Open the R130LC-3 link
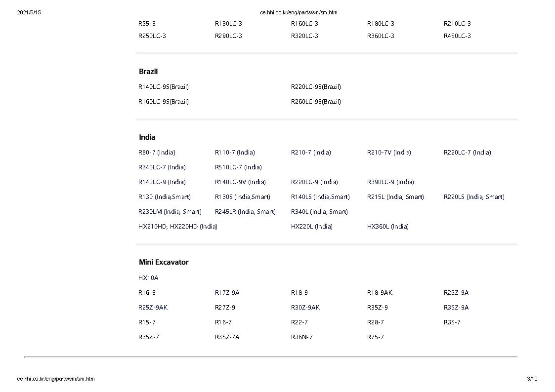The width and height of the screenshot is (555, 392). coord(228,24)
